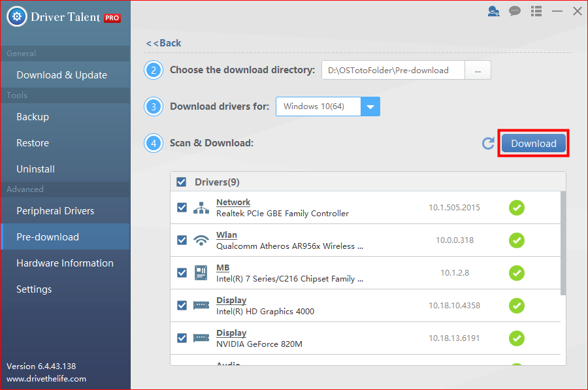This screenshot has height=390, width=588.
Task: Click the Network driver category link
Action: click(233, 202)
